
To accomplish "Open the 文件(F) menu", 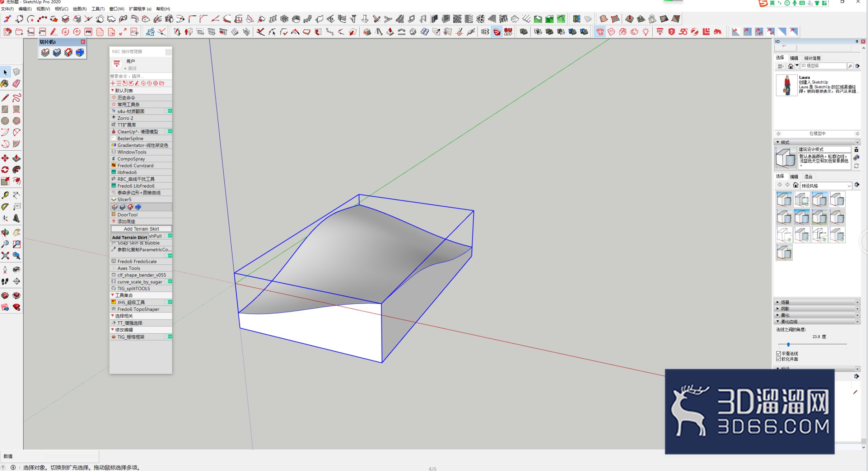I will pos(7,9).
